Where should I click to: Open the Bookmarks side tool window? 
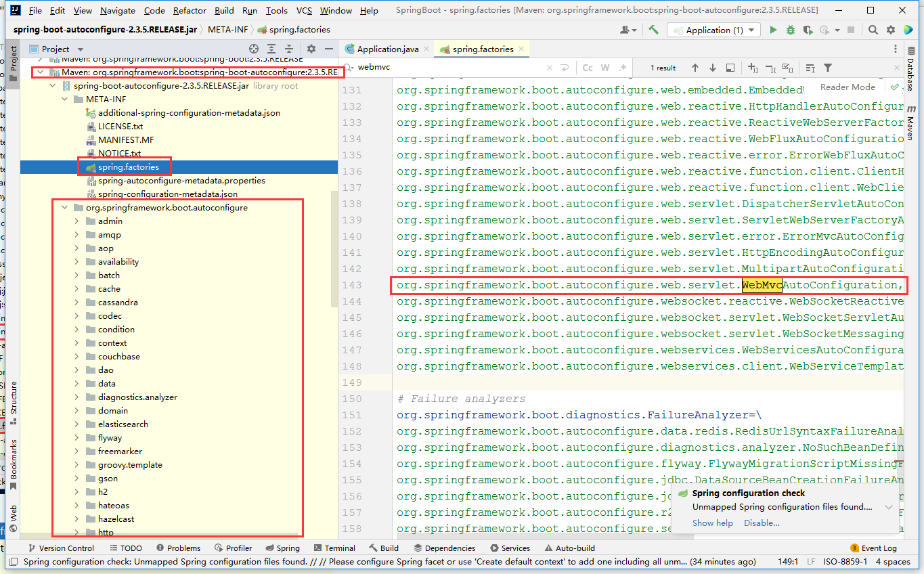pyautogui.click(x=13, y=464)
